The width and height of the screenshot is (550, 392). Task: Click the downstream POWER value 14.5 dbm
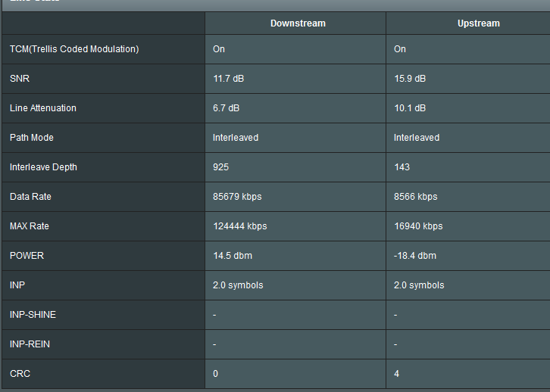(233, 256)
